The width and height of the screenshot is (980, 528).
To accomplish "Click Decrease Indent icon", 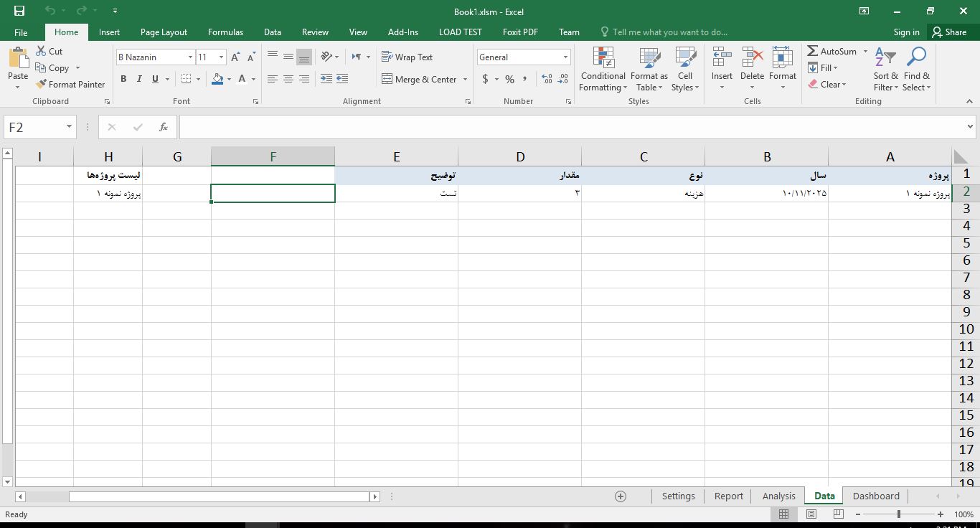I will pos(326,79).
